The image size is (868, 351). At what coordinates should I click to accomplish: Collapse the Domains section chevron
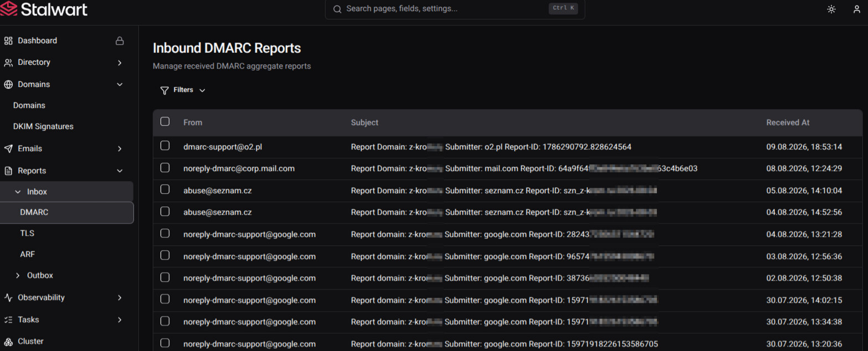tap(120, 85)
